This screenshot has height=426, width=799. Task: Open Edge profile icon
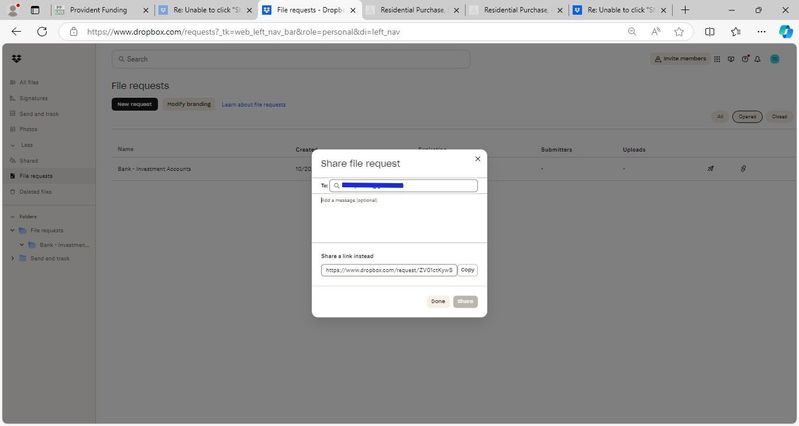pyautogui.click(x=13, y=10)
